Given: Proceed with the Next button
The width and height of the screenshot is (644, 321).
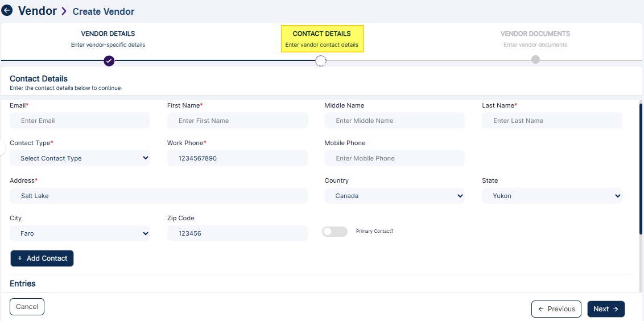Looking at the screenshot, I should pyautogui.click(x=606, y=309).
